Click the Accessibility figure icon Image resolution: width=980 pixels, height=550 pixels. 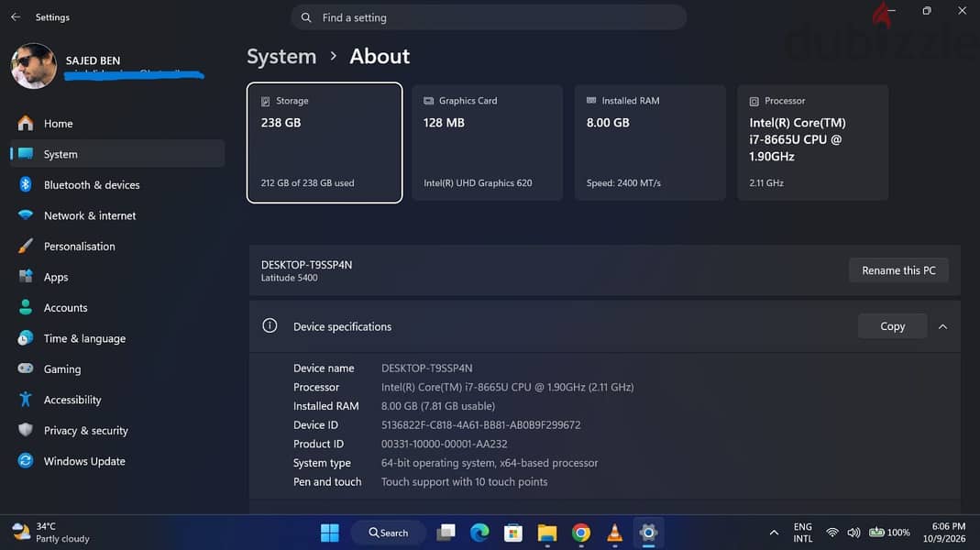(x=26, y=399)
